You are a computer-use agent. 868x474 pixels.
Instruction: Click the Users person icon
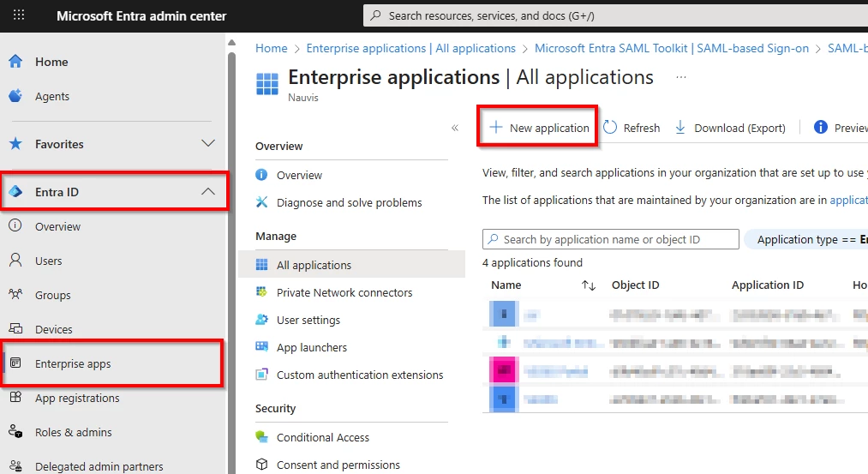15,261
